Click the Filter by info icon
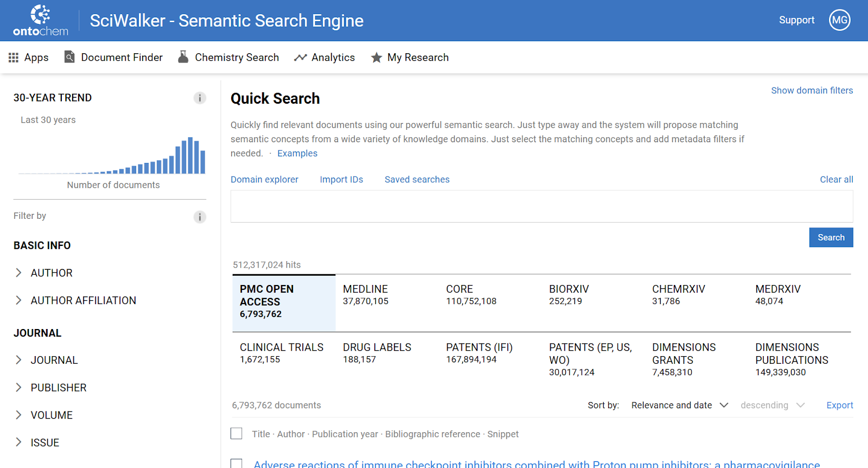The width and height of the screenshot is (868, 468). pos(200,217)
